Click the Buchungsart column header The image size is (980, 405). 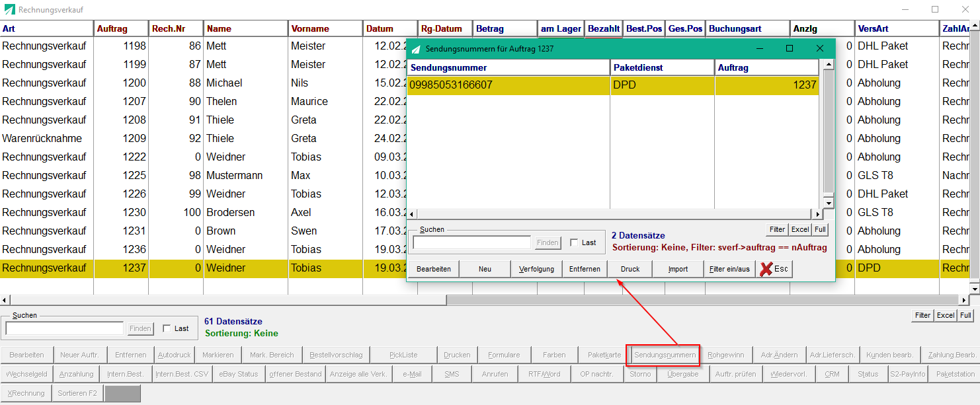747,28
